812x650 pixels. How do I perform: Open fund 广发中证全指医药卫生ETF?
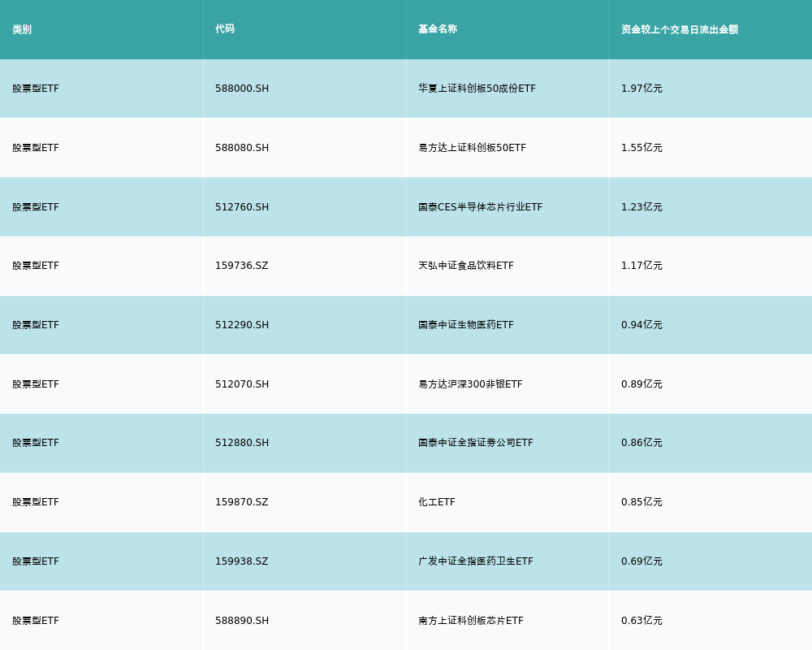[475, 561]
